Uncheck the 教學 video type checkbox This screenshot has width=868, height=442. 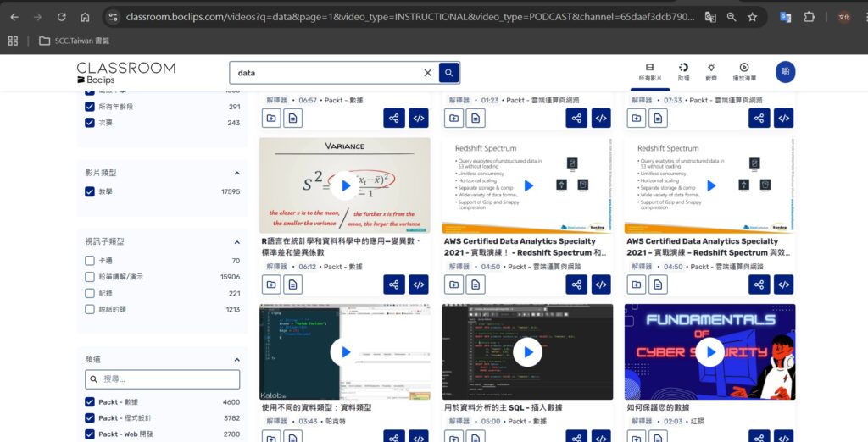[90, 191]
